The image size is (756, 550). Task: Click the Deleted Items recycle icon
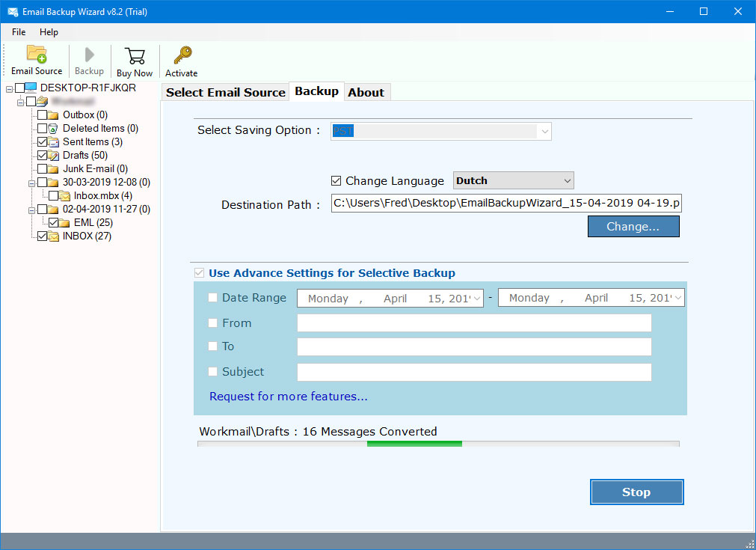point(53,129)
